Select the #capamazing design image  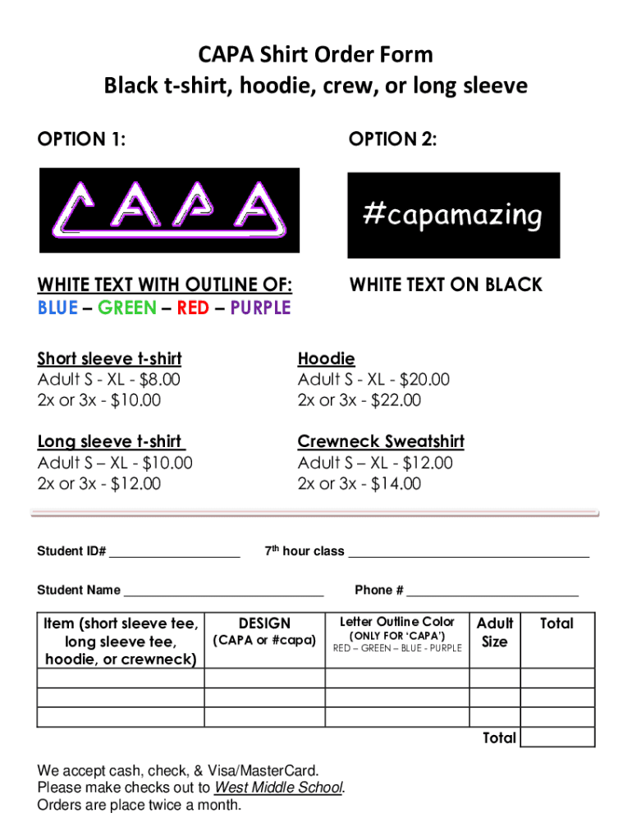453,216
